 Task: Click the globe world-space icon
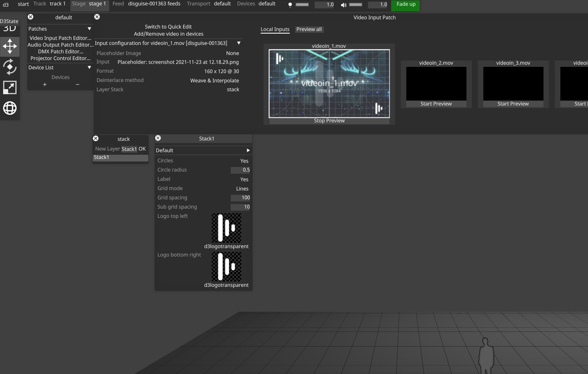tap(10, 108)
